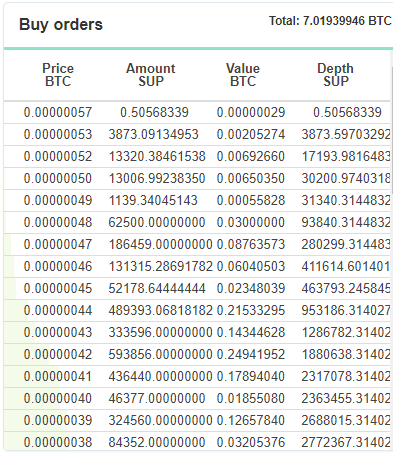Select the 0.00000040 price cell
This screenshot has width=393, height=456.
point(58,398)
